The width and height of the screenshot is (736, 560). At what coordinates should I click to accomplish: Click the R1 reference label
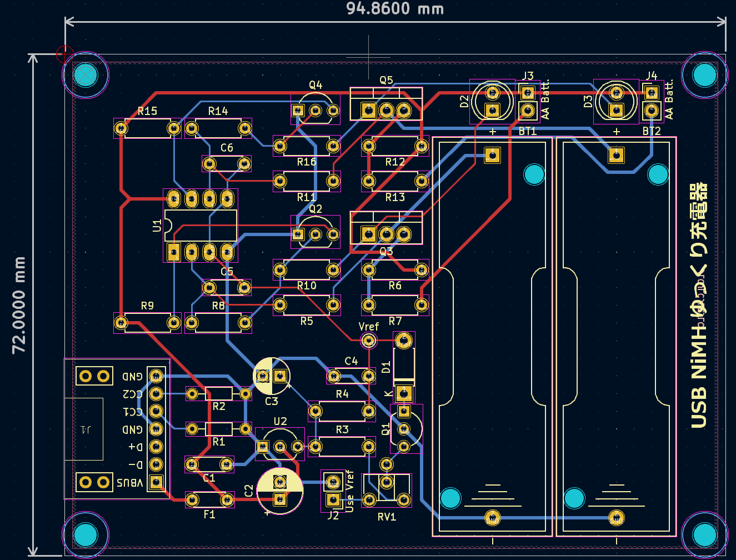(x=219, y=442)
